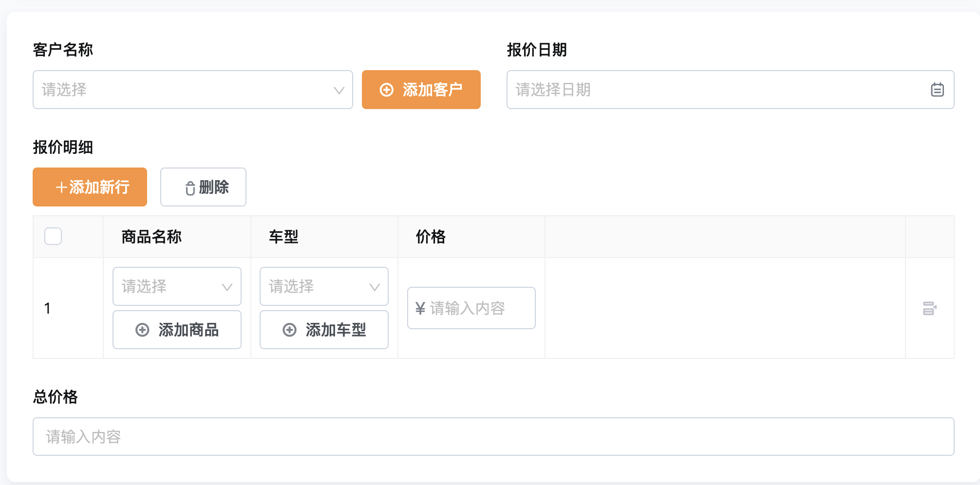Click the 添加车型 button

[324, 330]
